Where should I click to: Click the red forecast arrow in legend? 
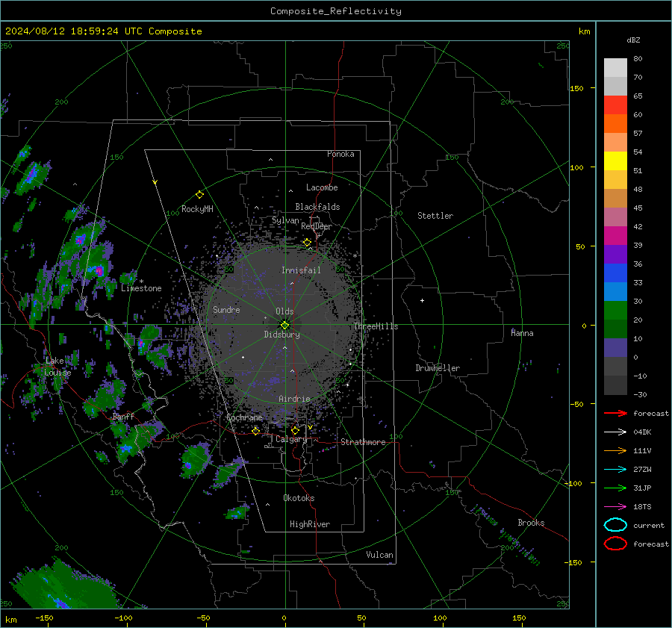(615, 413)
